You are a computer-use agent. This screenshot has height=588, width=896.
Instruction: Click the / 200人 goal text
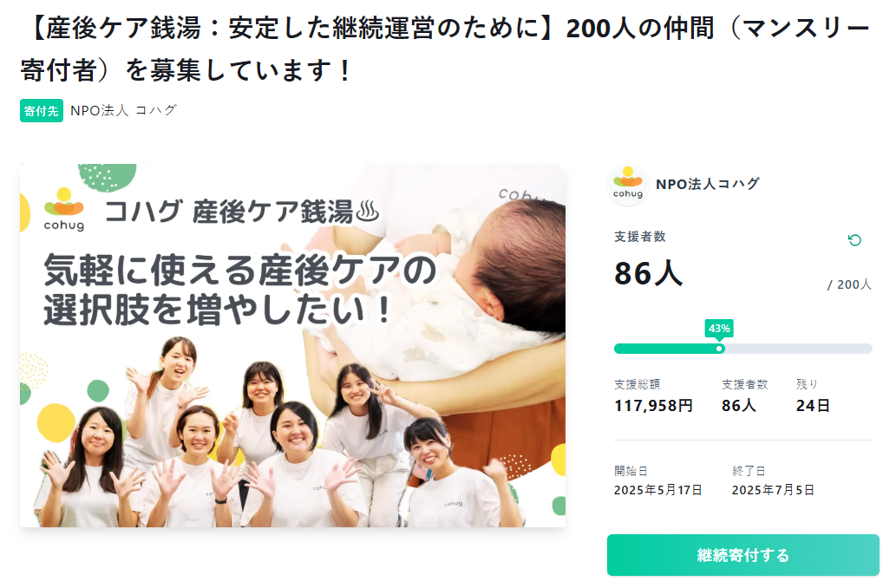pos(849,284)
